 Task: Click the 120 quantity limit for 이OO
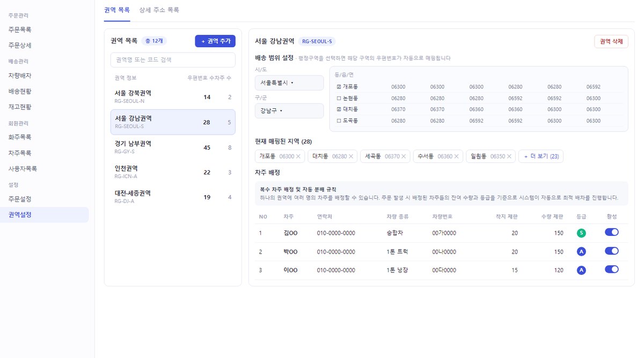(x=558, y=270)
